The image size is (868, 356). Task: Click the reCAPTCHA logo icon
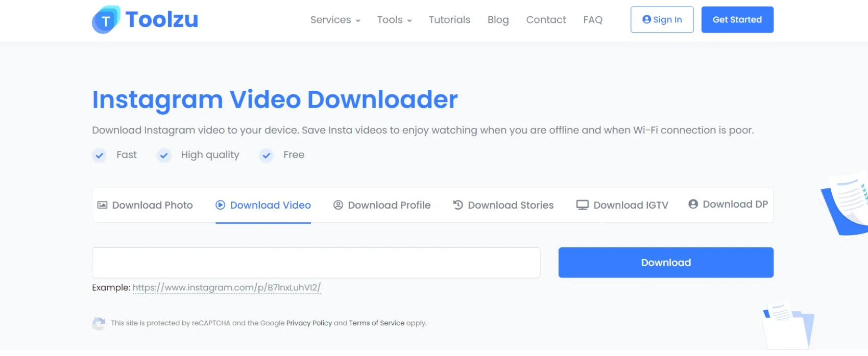click(99, 323)
